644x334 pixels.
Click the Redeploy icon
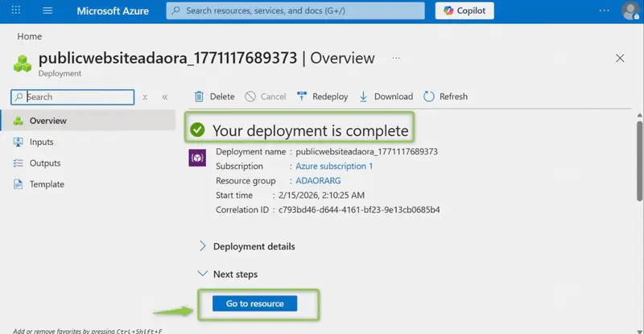pyautogui.click(x=302, y=96)
